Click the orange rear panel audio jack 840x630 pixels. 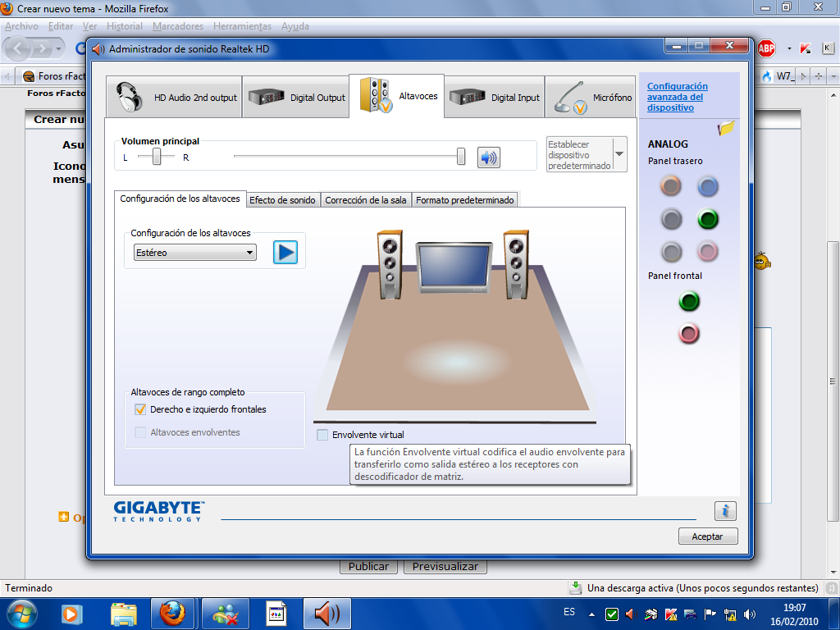[x=671, y=186]
